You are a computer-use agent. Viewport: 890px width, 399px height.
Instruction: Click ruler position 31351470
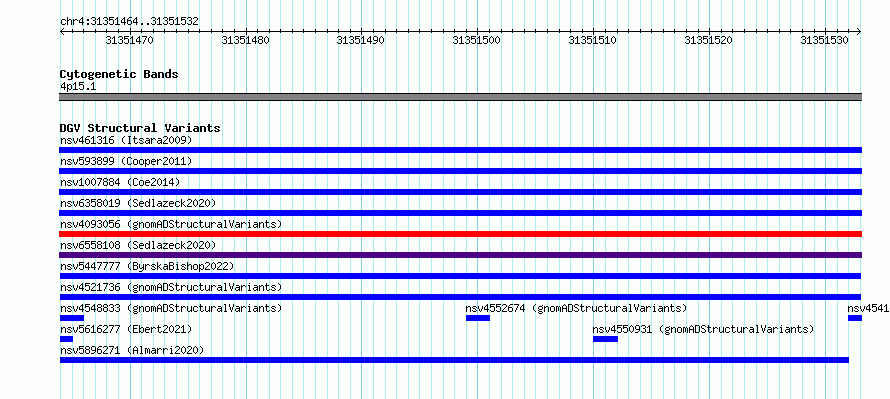[x=129, y=40]
